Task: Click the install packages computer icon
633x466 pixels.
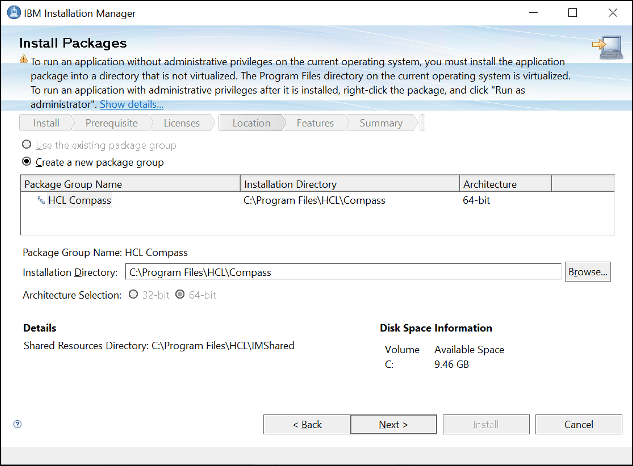Action: coord(608,47)
